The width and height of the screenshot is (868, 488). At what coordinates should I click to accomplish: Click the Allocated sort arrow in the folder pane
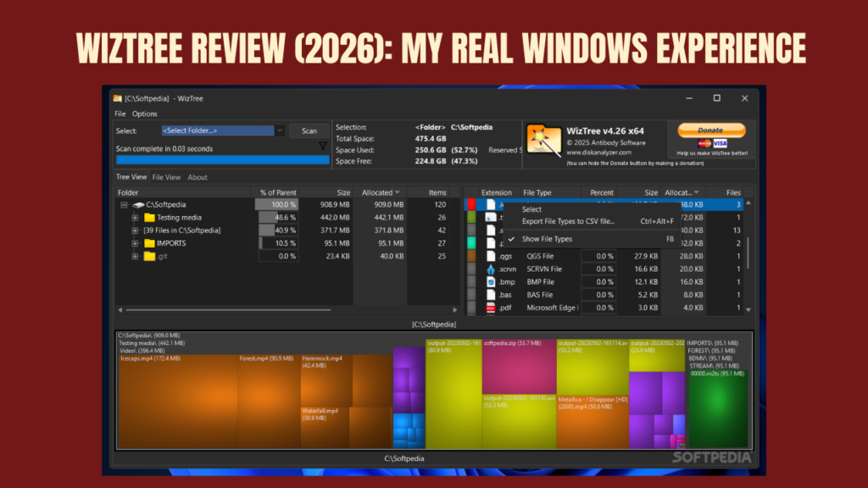coord(398,192)
